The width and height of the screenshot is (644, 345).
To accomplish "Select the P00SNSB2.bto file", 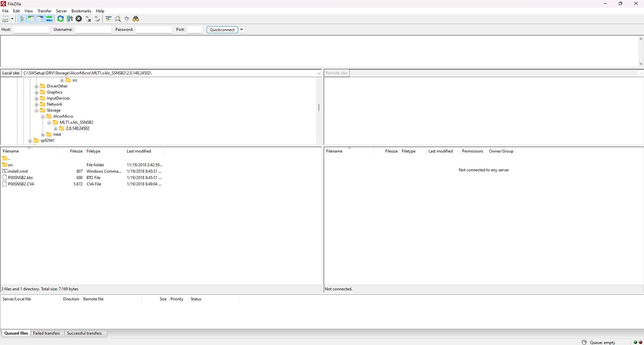I will (x=20, y=178).
